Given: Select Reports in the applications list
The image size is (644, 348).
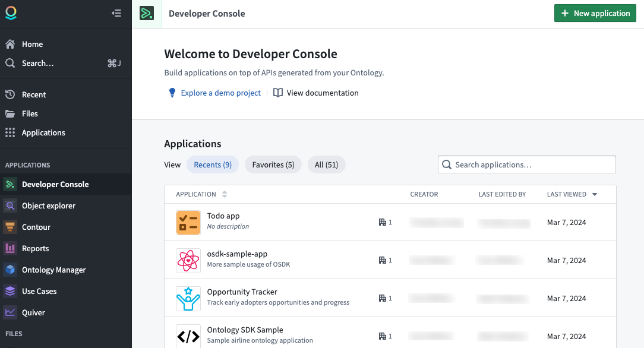Looking at the screenshot, I should coord(35,248).
